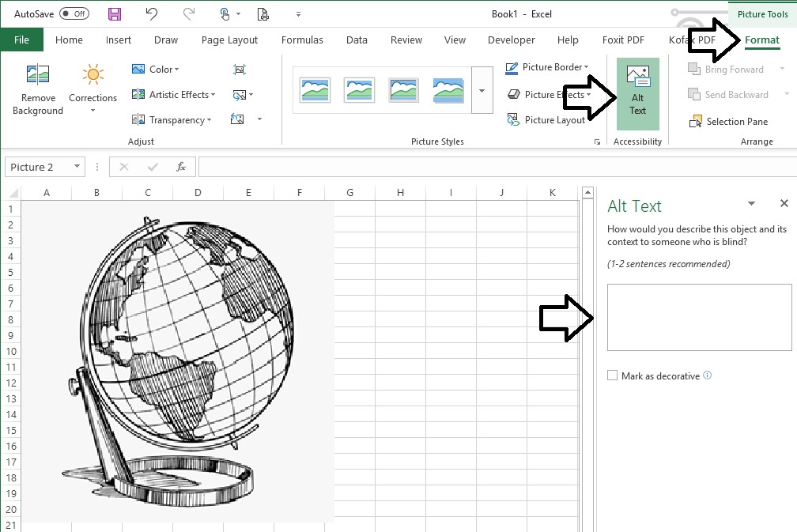Viewport: 797px width, 532px height.
Task: Open the Picture Styles dialog launcher
Action: point(598,141)
